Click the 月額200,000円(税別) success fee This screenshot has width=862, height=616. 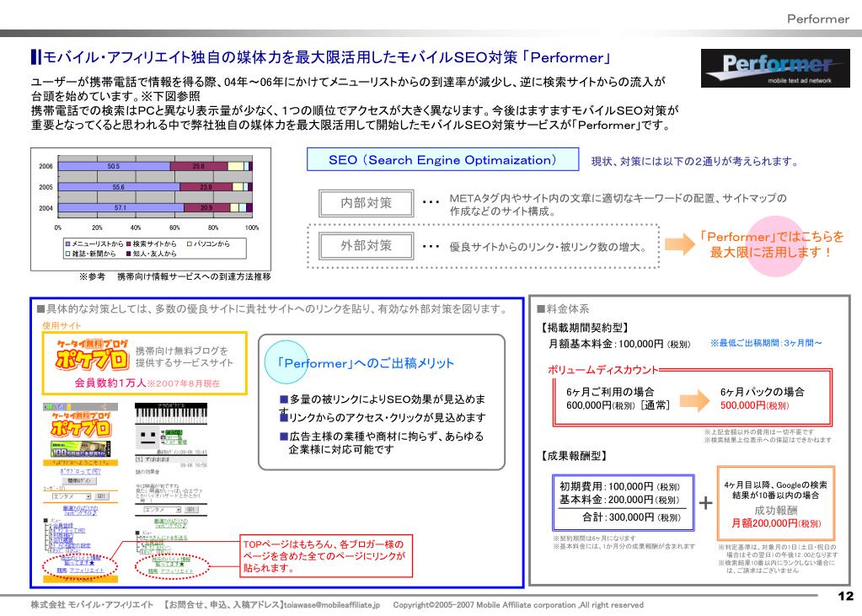(776, 523)
